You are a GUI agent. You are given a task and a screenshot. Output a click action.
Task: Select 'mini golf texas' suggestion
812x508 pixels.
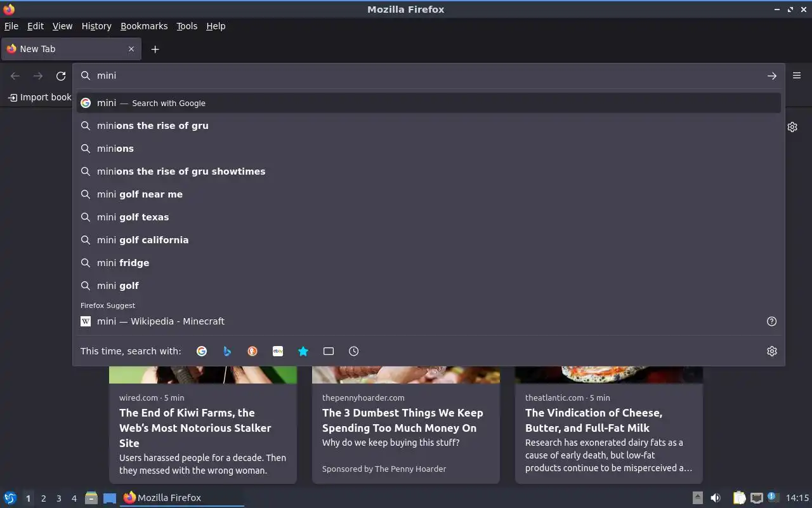coord(429,217)
